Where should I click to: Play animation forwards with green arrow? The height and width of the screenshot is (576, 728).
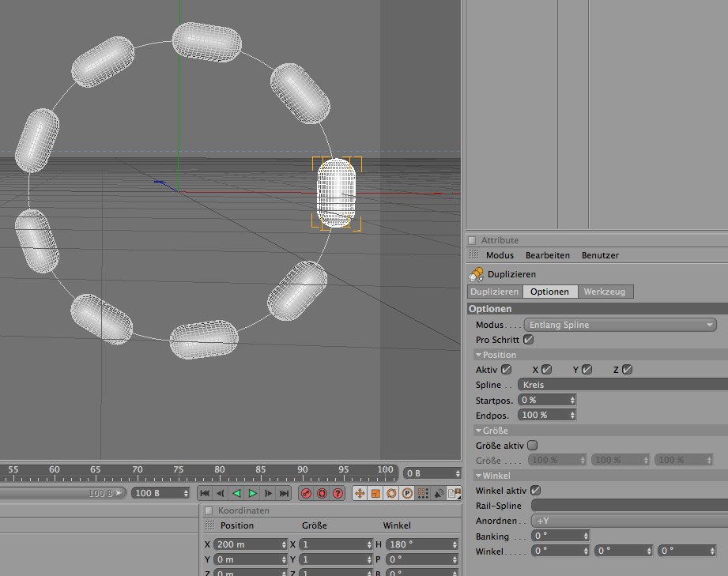253,493
